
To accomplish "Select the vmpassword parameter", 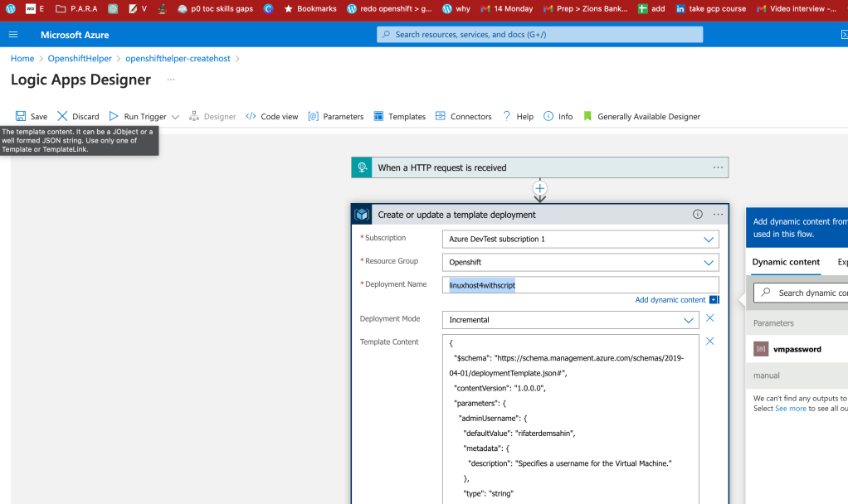I will 797,350.
